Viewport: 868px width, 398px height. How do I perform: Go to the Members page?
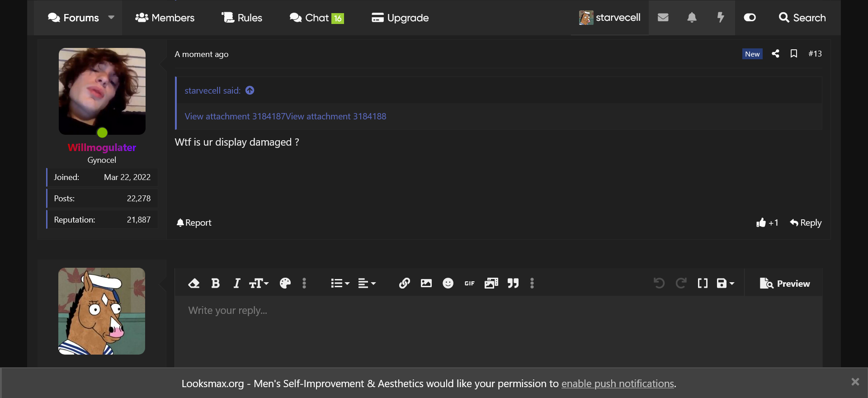(x=165, y=18)
